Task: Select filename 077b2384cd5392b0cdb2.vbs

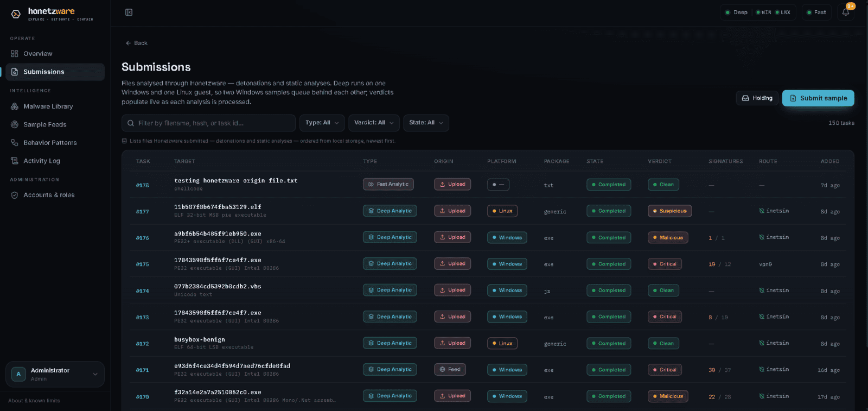Action: pyautogui.click(x=218, y=286)
